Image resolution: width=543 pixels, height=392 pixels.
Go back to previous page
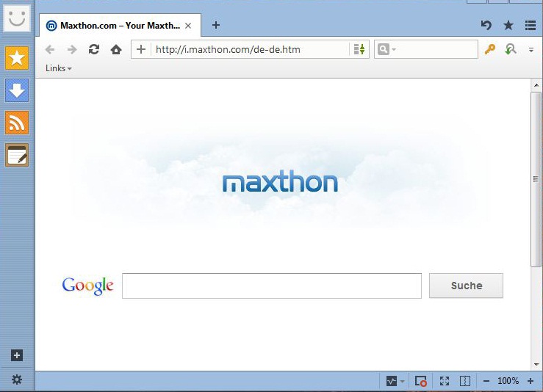(x=50, y=49)
